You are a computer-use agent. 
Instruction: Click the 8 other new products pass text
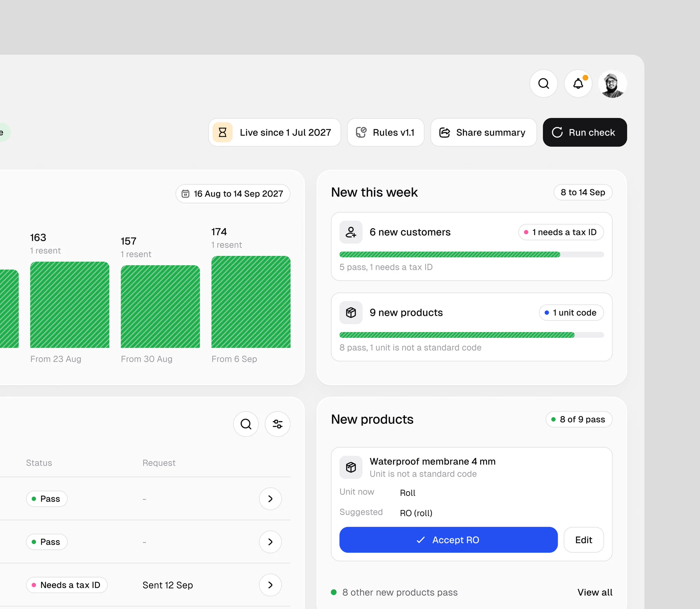coord(400,592)
